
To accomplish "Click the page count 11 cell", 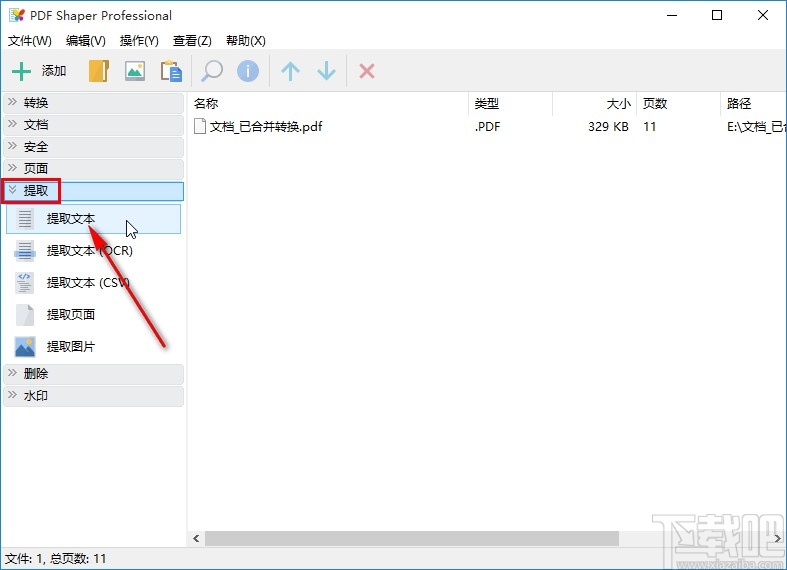I will [649, 127].
